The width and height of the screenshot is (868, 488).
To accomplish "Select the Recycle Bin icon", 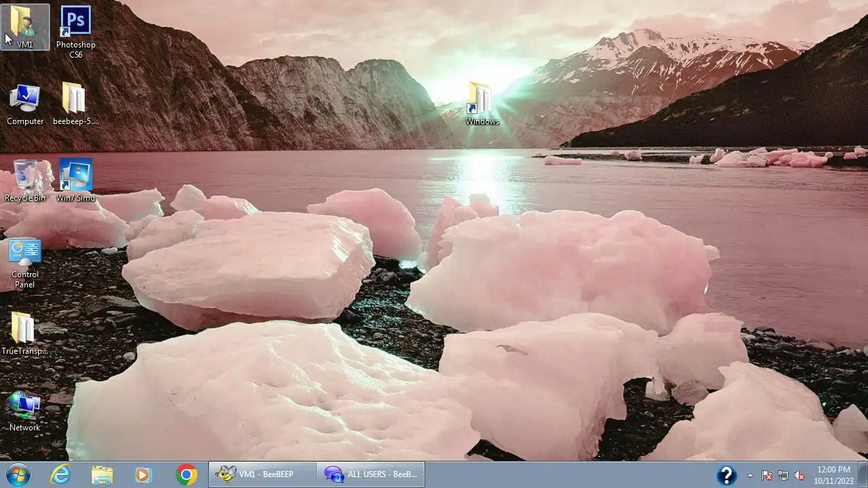I will click(25, 181).
